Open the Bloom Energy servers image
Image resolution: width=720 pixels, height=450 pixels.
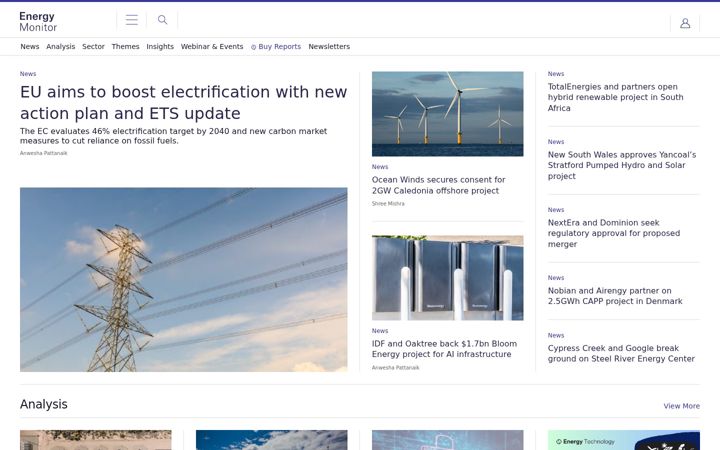(448, 278)
